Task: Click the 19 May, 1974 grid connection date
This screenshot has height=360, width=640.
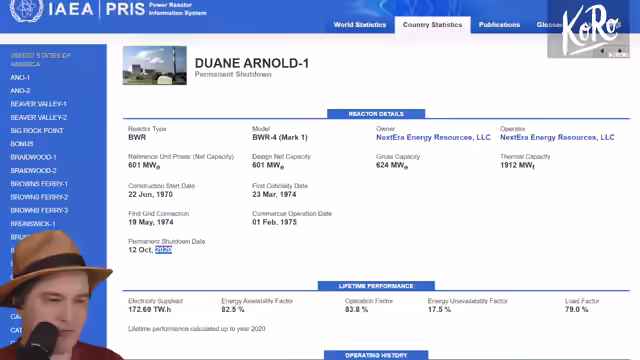Action: [151, 222]
